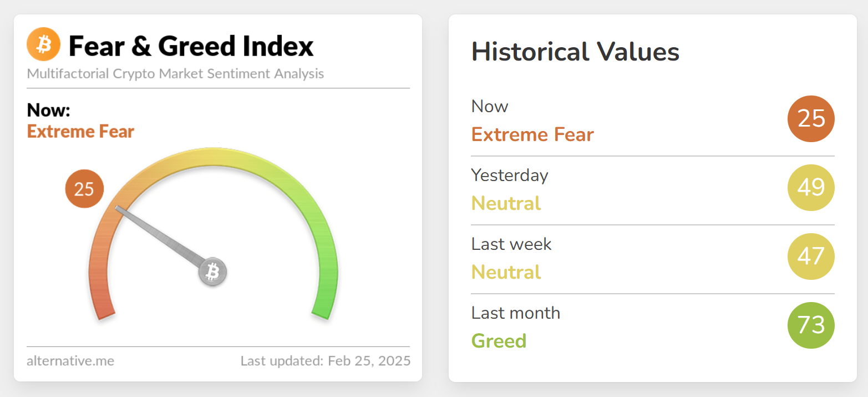Click the red end of the gauge arc
This screenshot has height=397, width=868.
[x=103, y=303]
